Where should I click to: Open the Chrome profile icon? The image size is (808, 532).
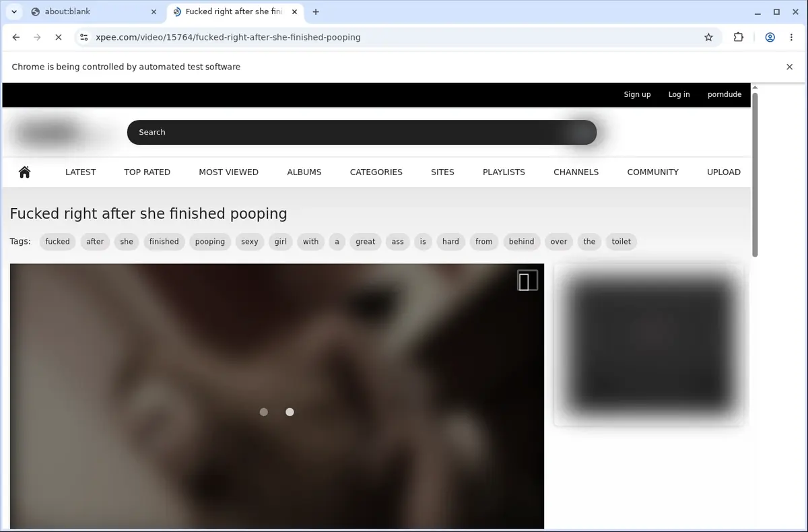click(770, 38)
